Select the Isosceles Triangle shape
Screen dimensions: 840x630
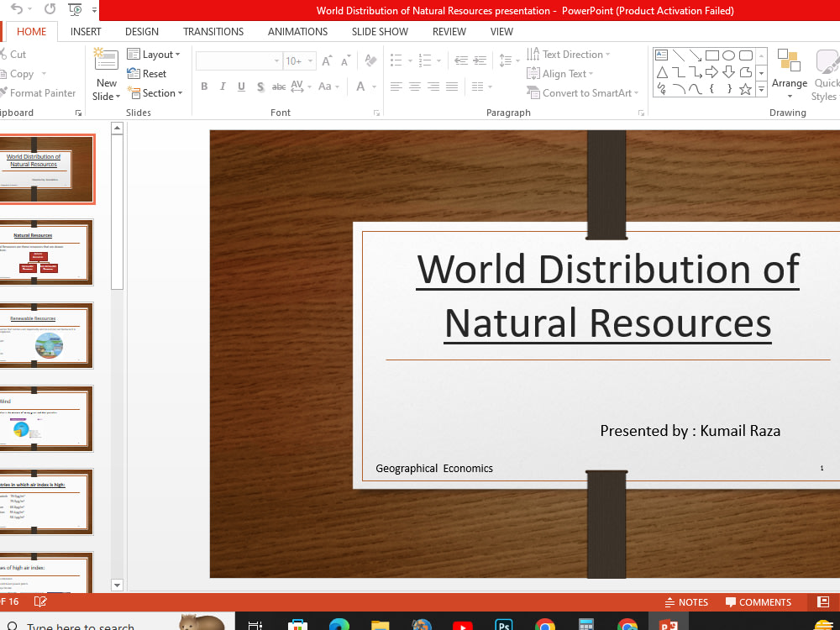point(662,72)
